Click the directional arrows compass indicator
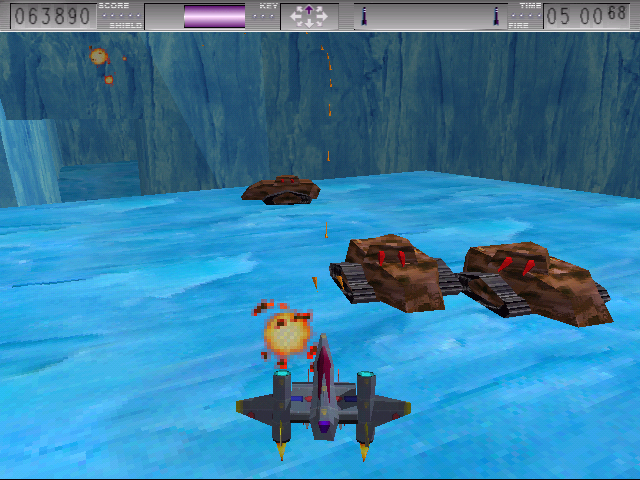Image resolution: width=640 pixels, height=480 pixels. (x=309, y=16)
